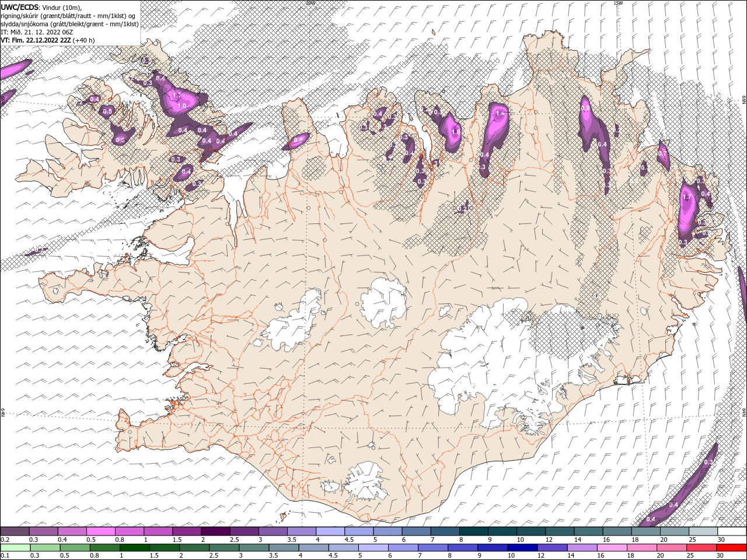Select the bright pink snow swatch between 0.5 and 0.8

(x=101, y=531)
